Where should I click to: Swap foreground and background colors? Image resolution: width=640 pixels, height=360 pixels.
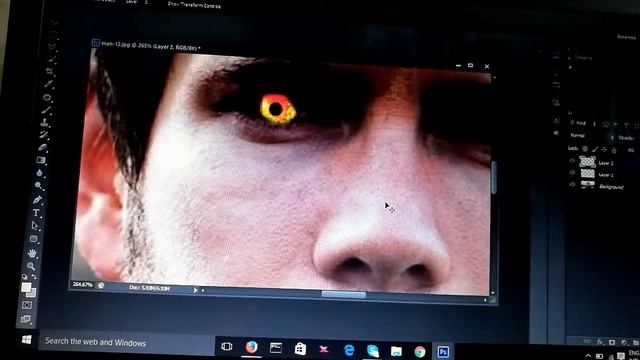[34, 277]
